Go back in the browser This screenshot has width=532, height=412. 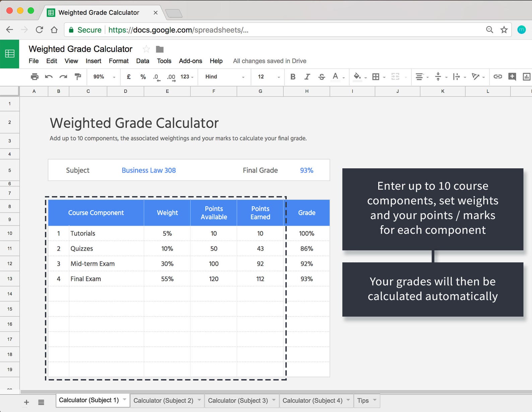point(10,30)
